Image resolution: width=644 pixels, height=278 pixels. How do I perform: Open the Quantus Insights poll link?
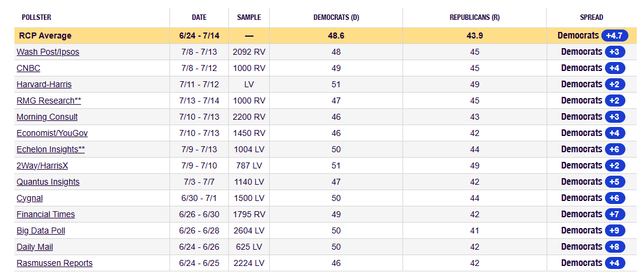[x=48, y=182]
